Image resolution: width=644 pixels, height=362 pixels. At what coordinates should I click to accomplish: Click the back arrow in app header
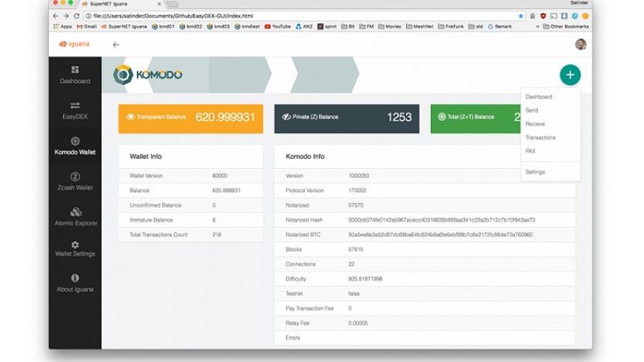(x=116, y=45)
